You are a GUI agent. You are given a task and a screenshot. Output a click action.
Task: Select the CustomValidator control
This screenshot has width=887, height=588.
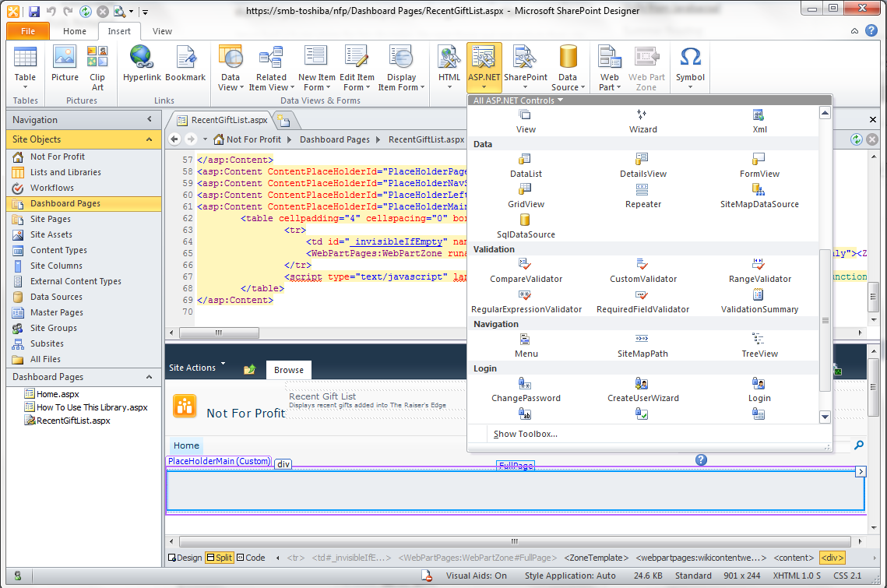tap(642, 271)
